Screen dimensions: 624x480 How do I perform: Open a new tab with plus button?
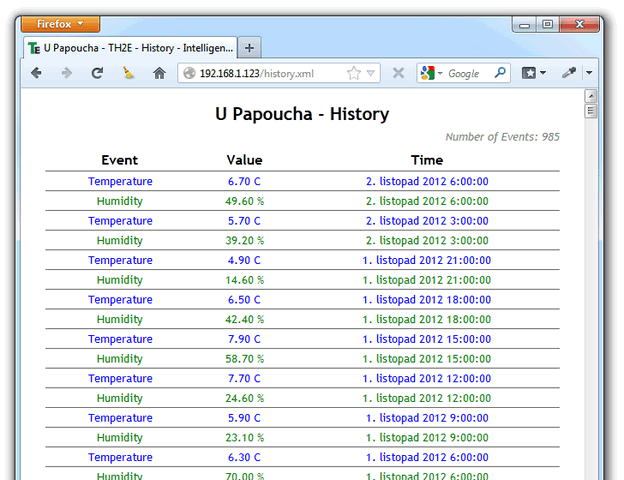tap(250, 47)
